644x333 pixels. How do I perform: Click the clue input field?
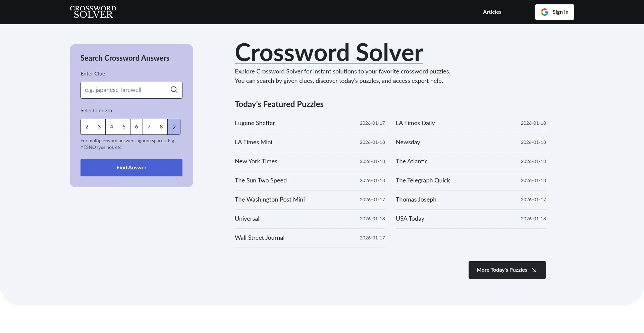(x=127, y=90)
